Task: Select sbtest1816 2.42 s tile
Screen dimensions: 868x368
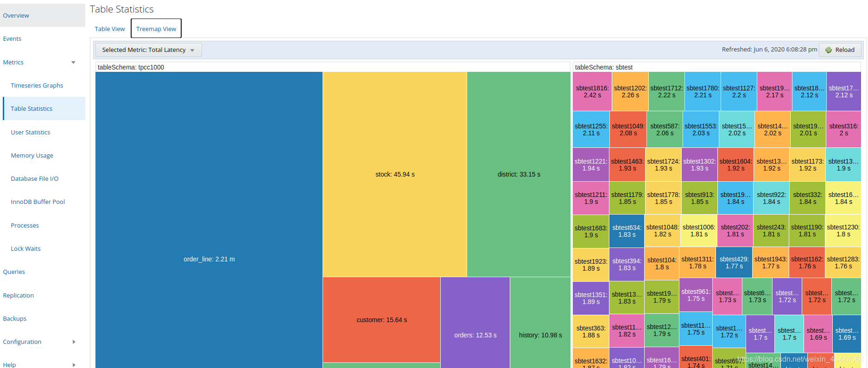Action: [x=592, y=91]
